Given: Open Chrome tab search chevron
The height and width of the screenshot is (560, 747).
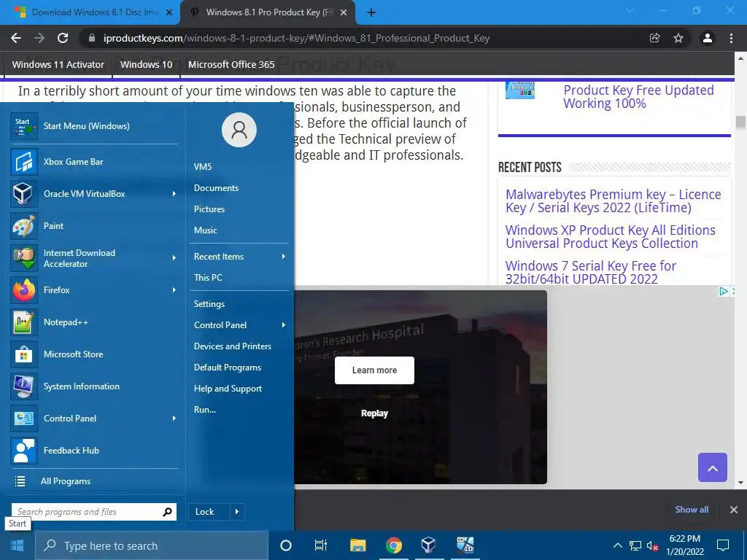Looking at the screenshot, I should point(630,10).
